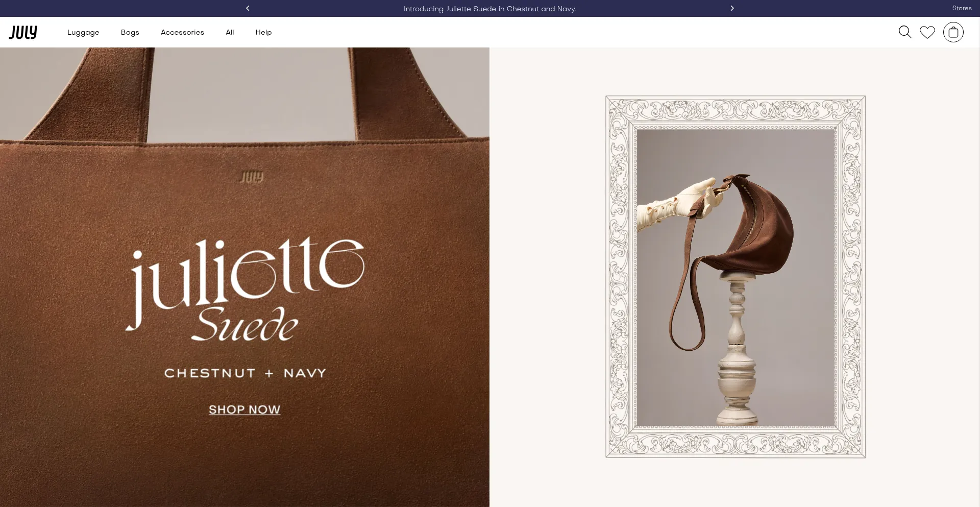980x507 pixels.
Task: Expand the Luggage menu
Action: 83,32
